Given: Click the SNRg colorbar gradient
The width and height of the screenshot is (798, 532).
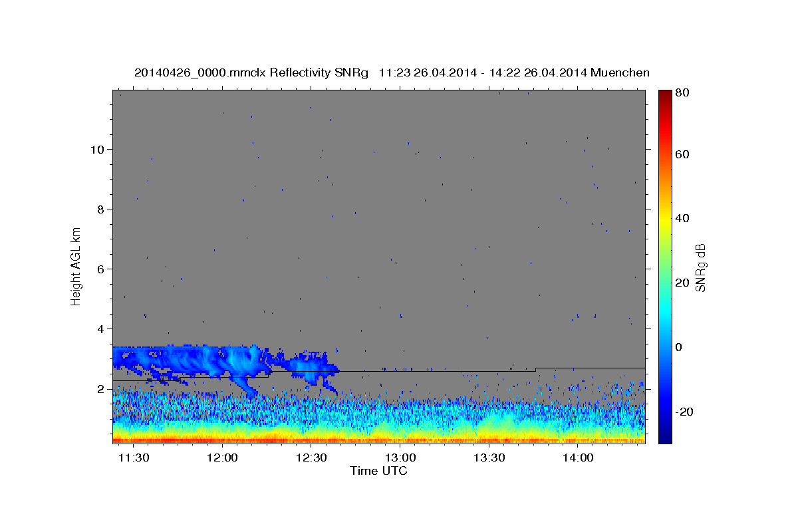Looking at the screenshot, I should 665,266.
